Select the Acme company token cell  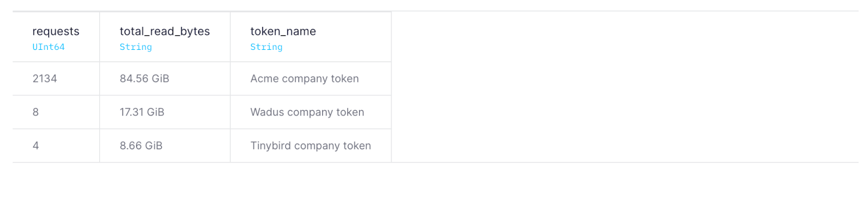click(311, 79)
